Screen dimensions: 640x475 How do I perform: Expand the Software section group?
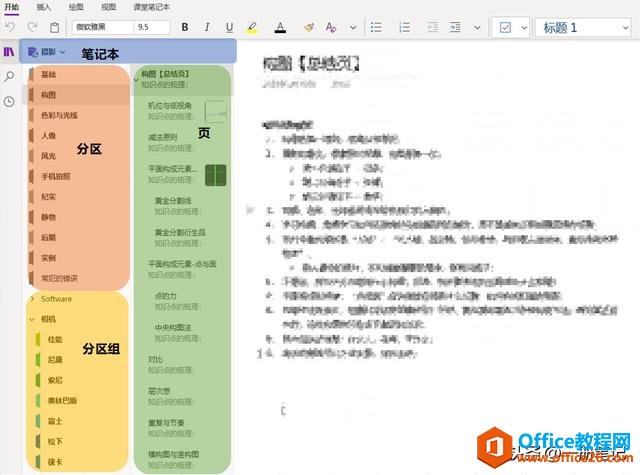pos(32,299)
